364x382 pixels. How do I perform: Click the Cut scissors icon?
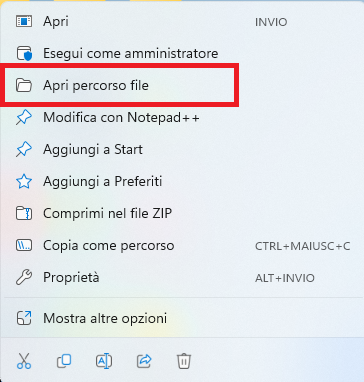[24, 361]
